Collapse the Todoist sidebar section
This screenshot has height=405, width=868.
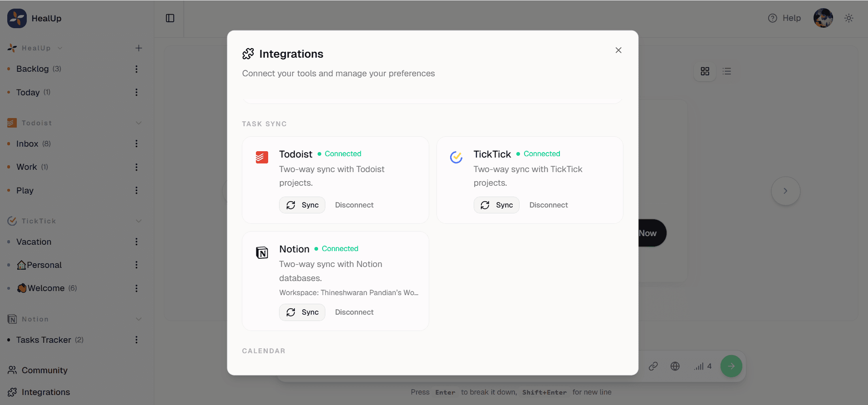pyautogui.click(x=139, y=123)
